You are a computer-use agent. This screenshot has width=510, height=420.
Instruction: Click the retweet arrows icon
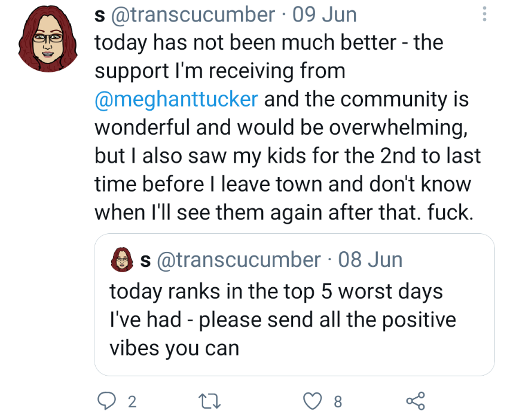point(210,401)
